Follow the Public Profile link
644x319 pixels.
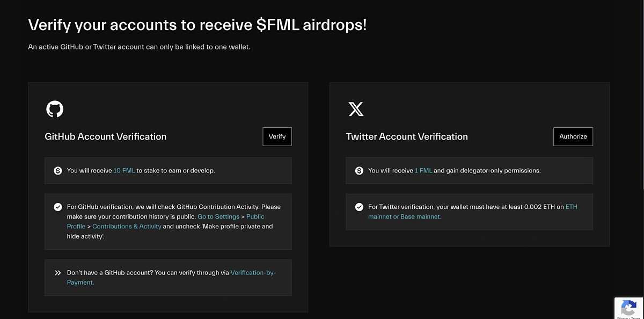[166, 221]
